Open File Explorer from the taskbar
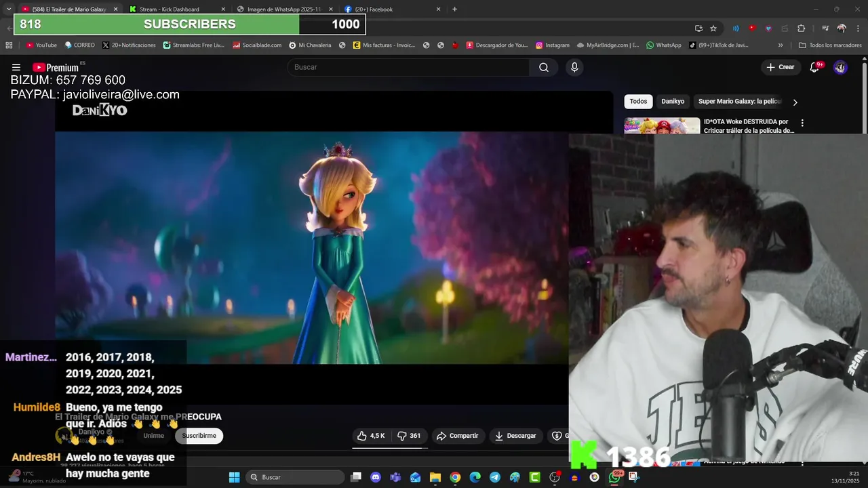 point(435,477)
